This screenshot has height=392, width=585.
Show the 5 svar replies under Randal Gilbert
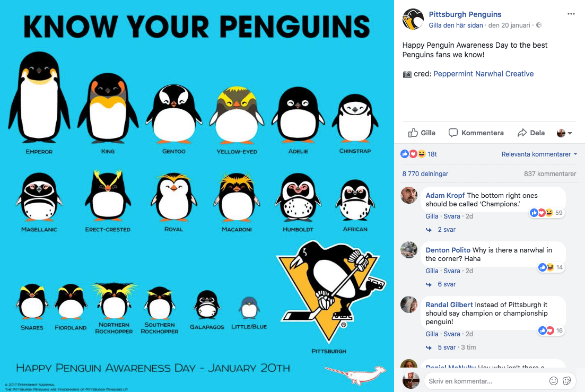(x=446, y=347)
